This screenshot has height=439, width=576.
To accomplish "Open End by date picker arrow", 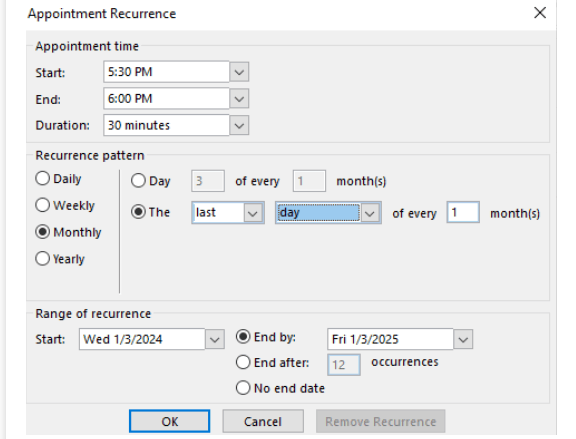I will [463, 339].
